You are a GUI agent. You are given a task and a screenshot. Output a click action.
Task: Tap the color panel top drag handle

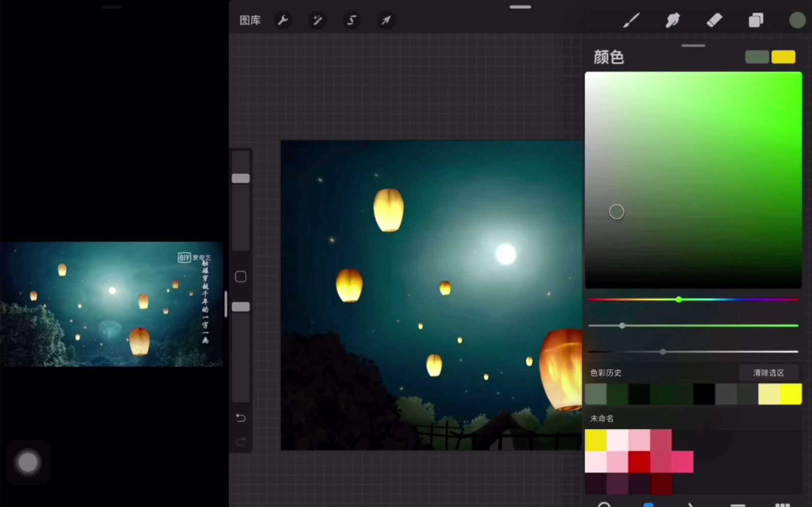coord(693,45)
